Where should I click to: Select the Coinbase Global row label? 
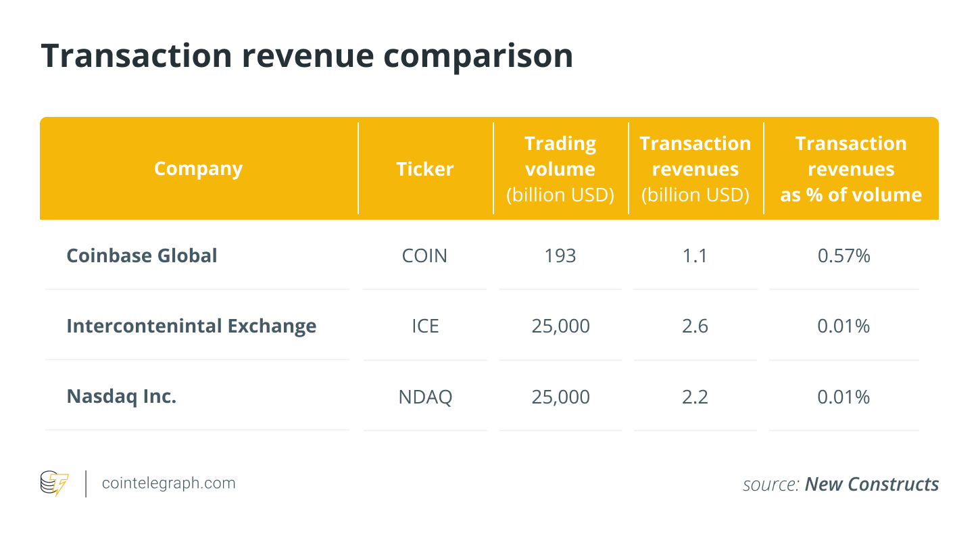[x=142, y=255]
